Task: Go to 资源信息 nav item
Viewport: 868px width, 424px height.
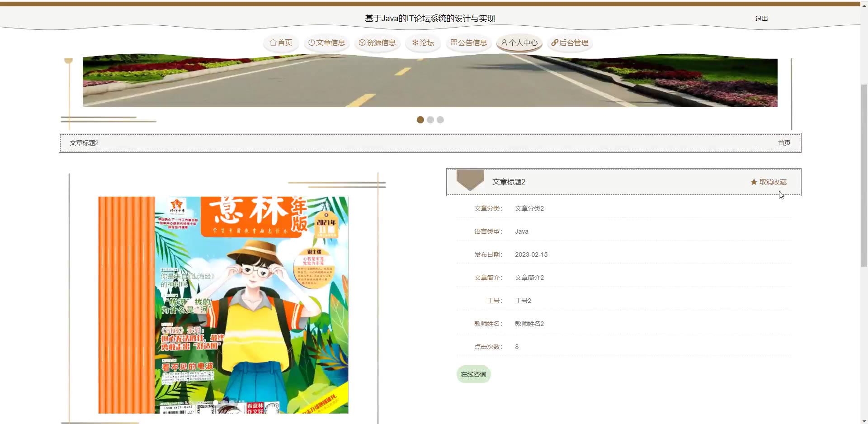Action: click(x=377, y=42)
